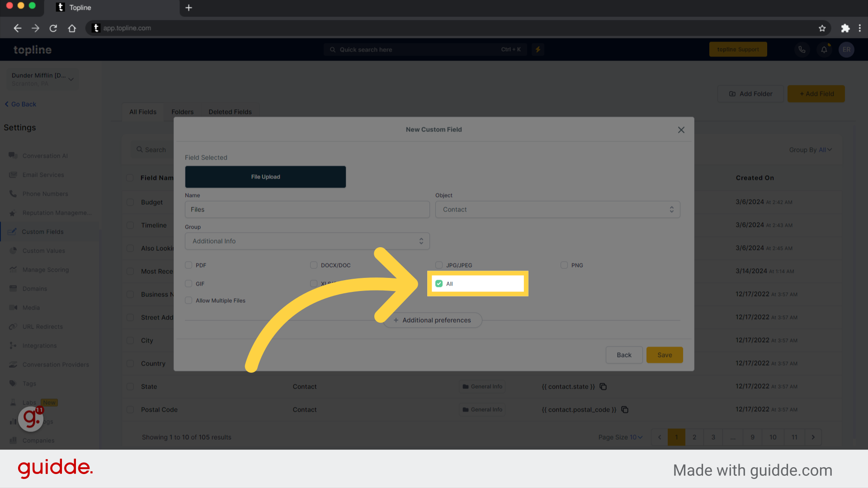Toggle the PDF file type checkbox
Screen dimensions: 868x488
[x=189, y=265]
